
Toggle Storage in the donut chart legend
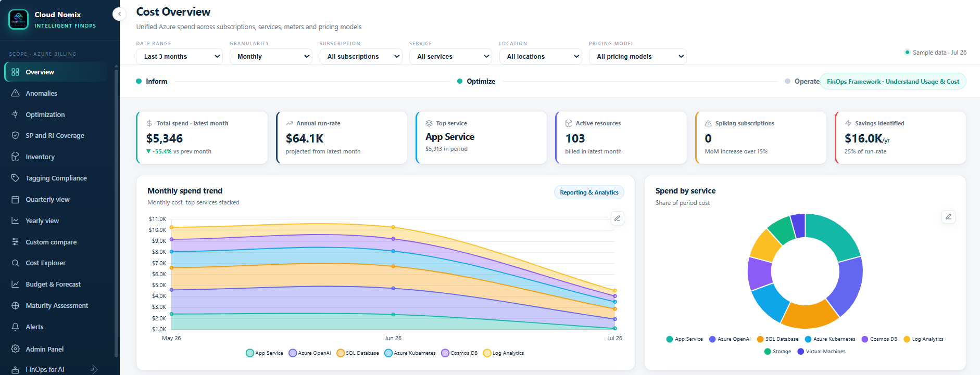pos(777,352)
